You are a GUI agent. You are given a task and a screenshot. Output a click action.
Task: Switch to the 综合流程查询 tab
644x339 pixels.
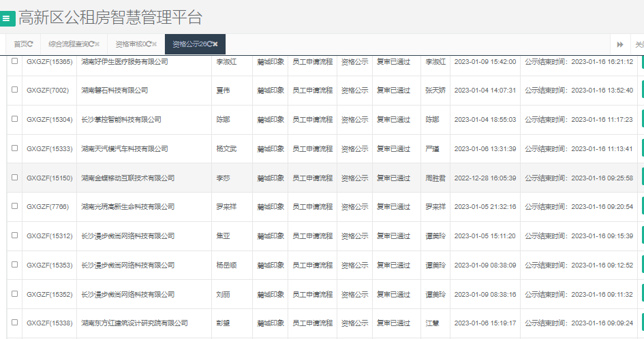coord(74,44)
